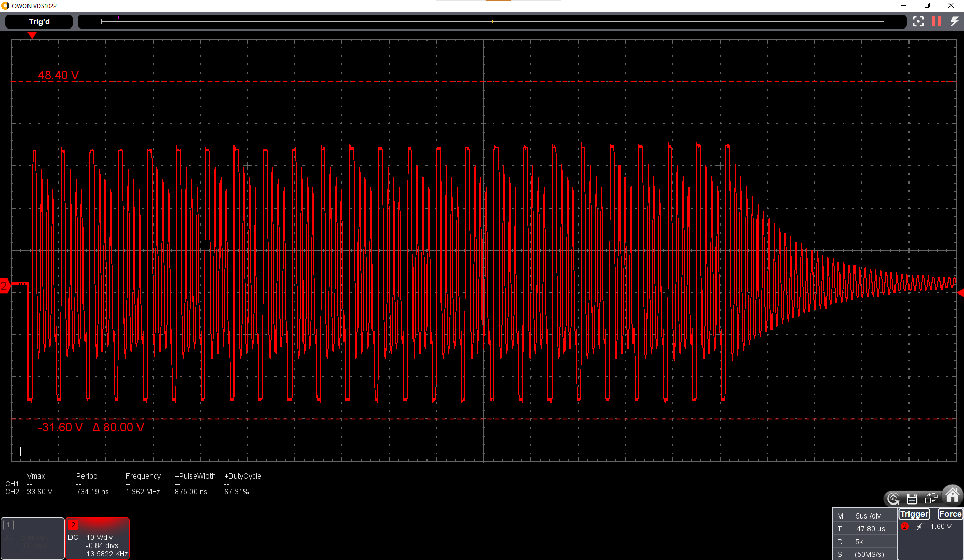Switch to the Trigger tab

914,514
